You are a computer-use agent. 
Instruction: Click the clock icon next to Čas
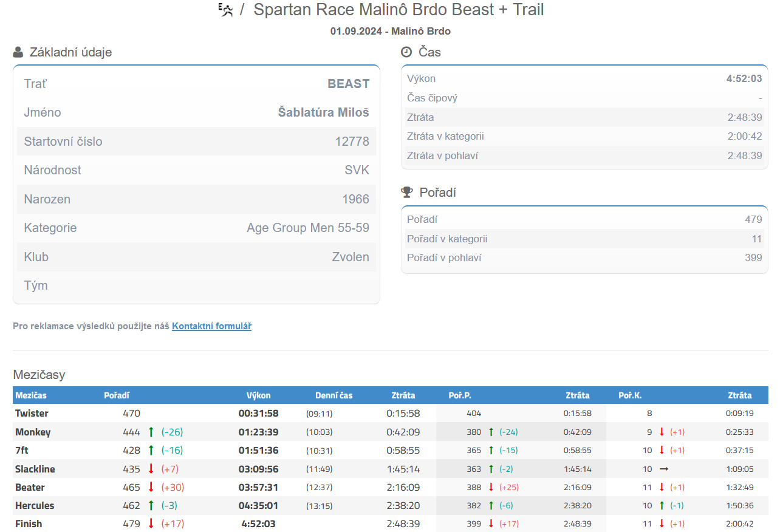pos(406,52)
